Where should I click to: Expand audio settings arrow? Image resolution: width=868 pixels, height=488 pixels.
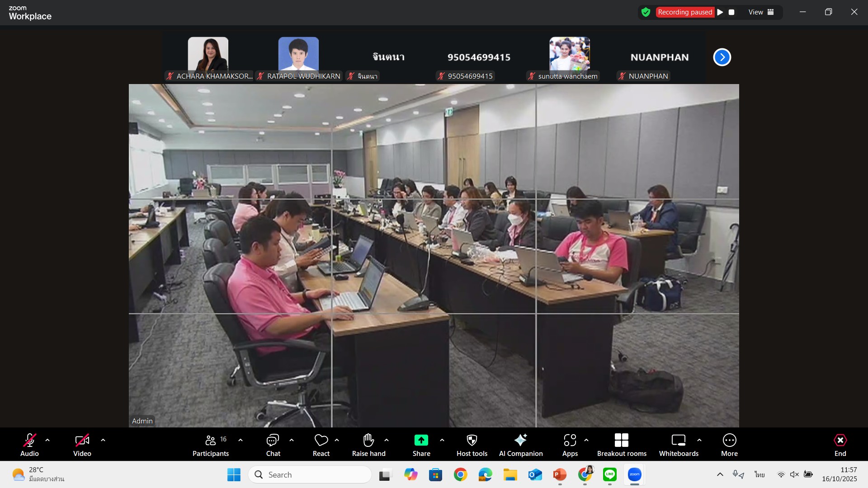[x=47, y=440]
